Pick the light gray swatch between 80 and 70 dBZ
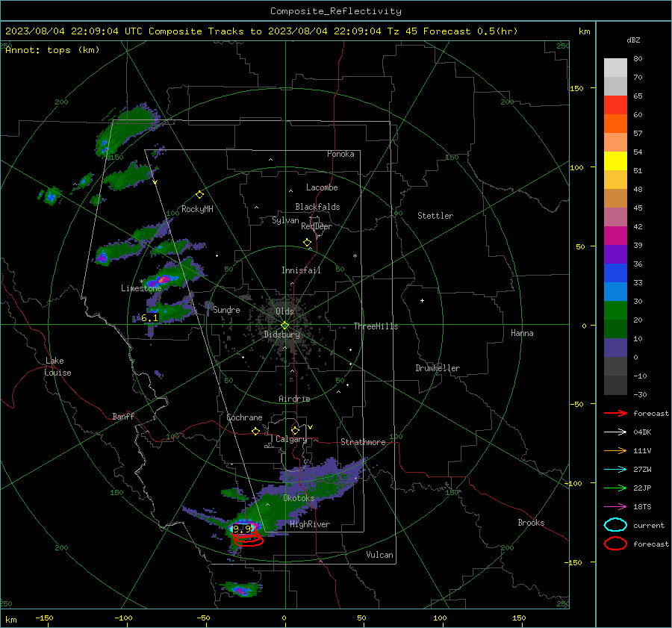Viewport: 672px width, 628px height. pos(615,68)
